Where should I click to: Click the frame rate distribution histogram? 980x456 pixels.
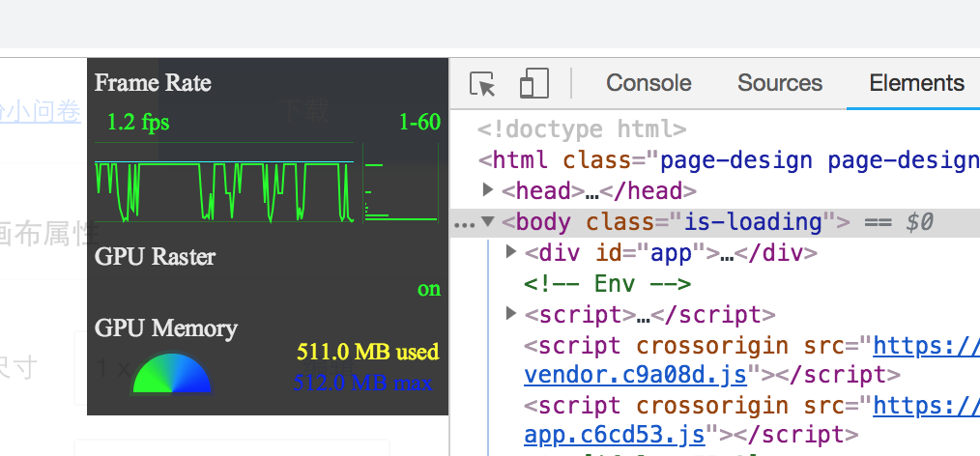point(401,183)
